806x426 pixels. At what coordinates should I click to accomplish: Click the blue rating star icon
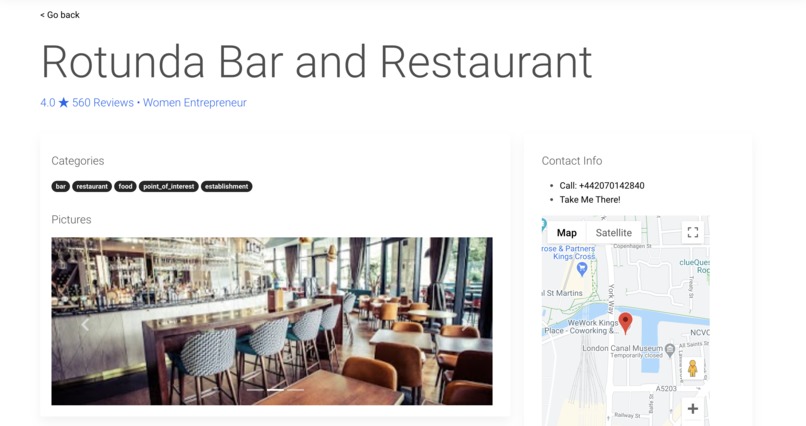click(63, 103)
